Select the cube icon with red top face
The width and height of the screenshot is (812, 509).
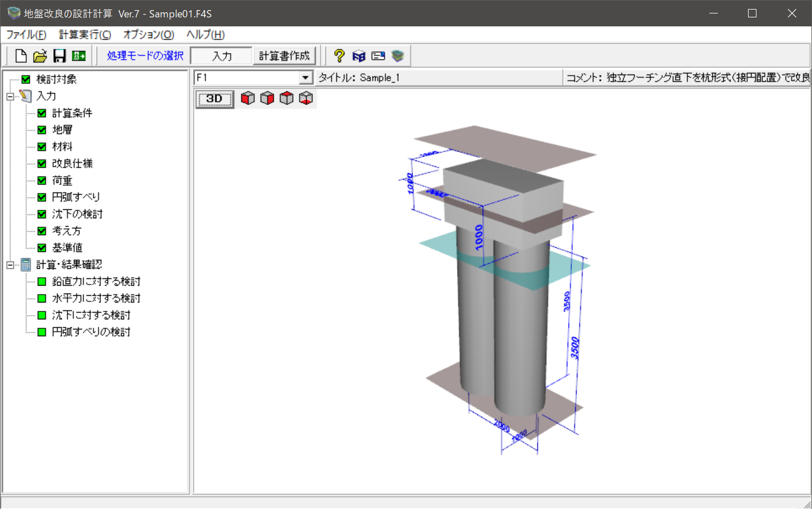pos(287,99)
